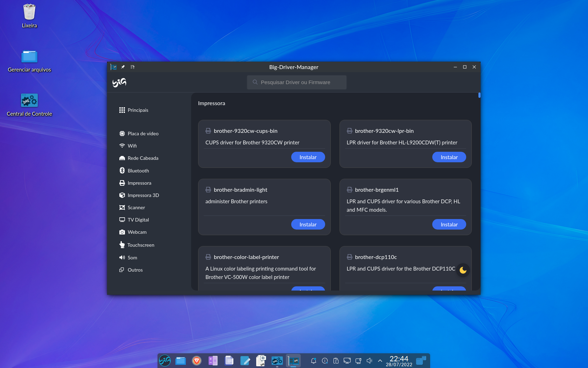Open the Principais category

coord(134,110)
